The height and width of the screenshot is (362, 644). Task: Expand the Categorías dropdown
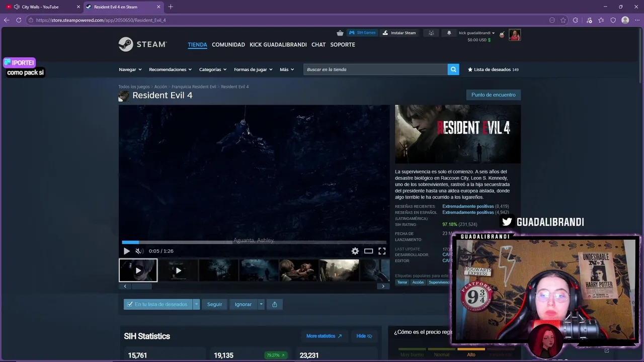[213, 69]
